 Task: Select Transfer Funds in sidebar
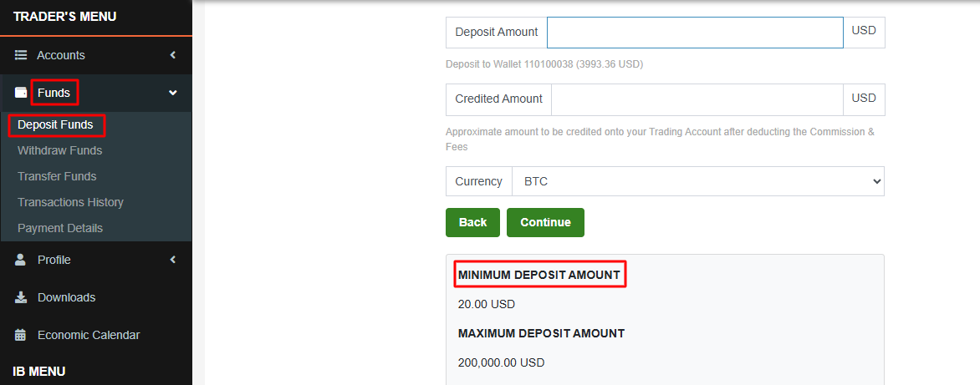[x=57, y=176]
